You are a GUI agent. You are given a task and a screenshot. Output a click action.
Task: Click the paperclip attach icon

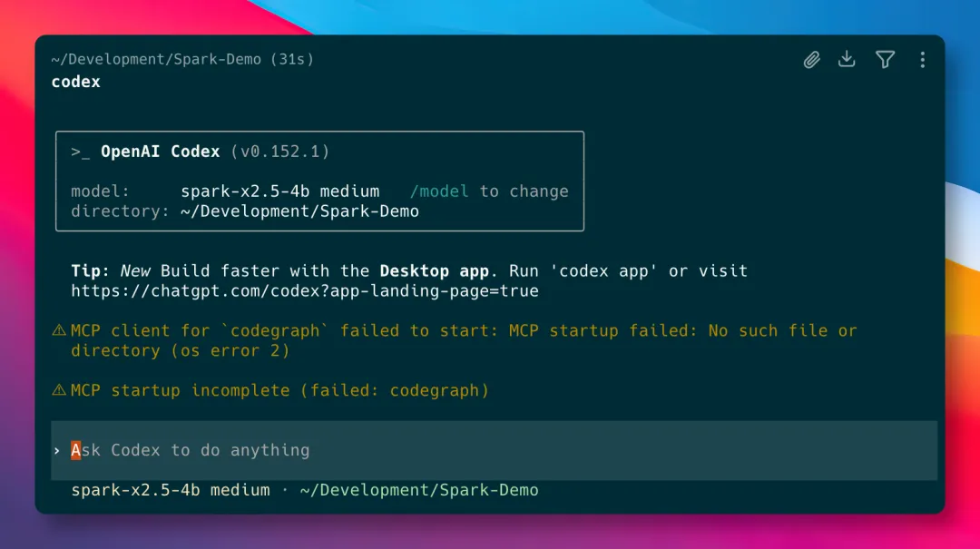point(811,59)
